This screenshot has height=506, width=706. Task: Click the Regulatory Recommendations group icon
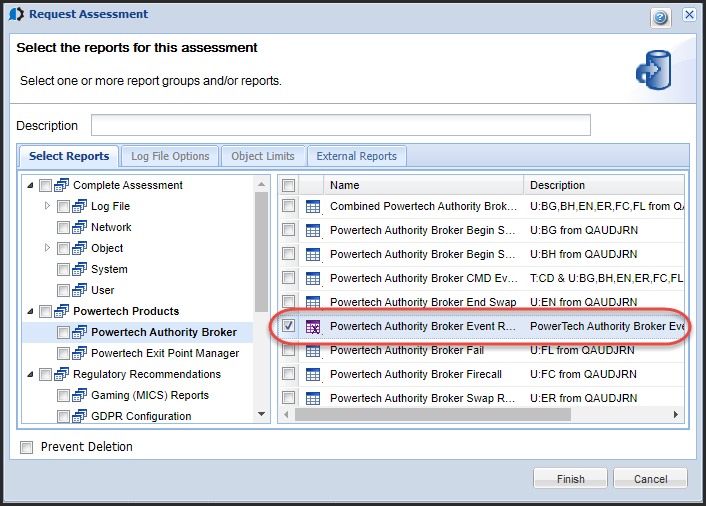tap(62, 374)
